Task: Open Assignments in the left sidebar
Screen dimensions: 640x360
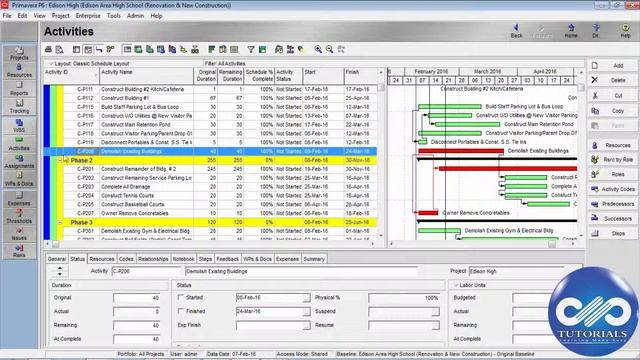Action: click(x=19, y=162)
